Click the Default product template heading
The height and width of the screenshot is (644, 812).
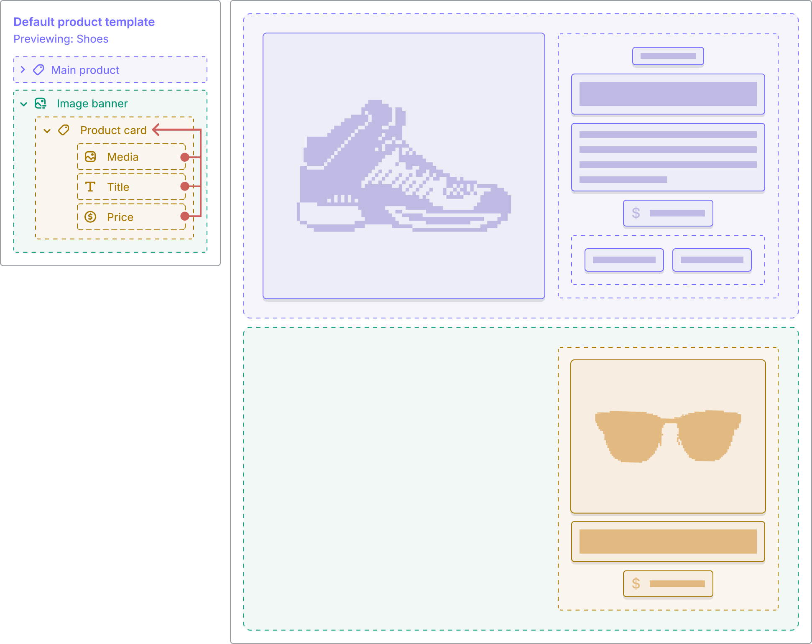[x=84, y=22]
